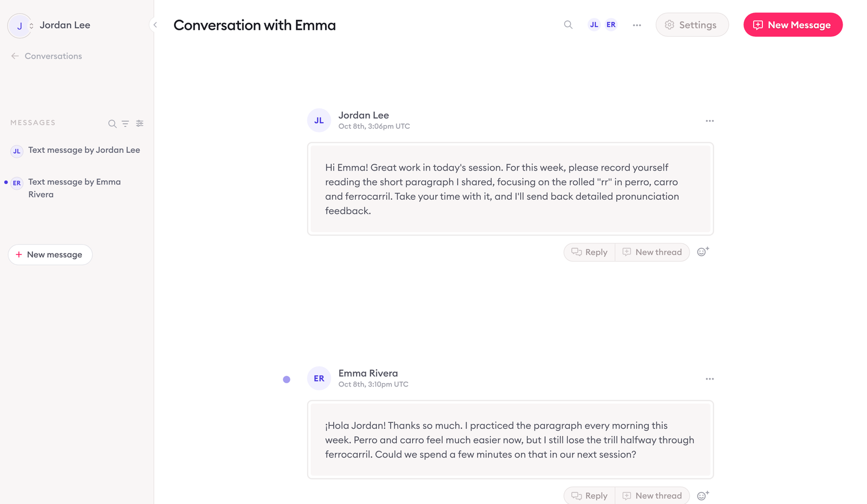867x504 pixels.
Task: Open the sidebar message filter icon
Action: click(x=125, y=123)
